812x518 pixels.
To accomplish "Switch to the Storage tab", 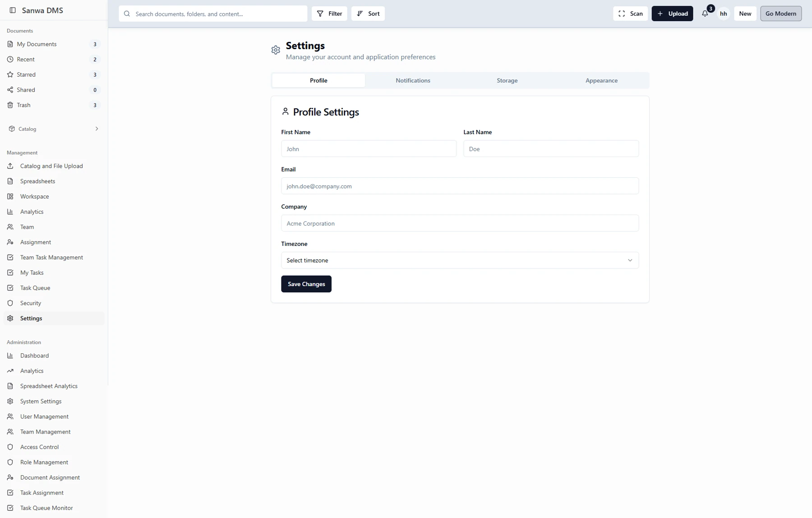I will coord(507,80).
